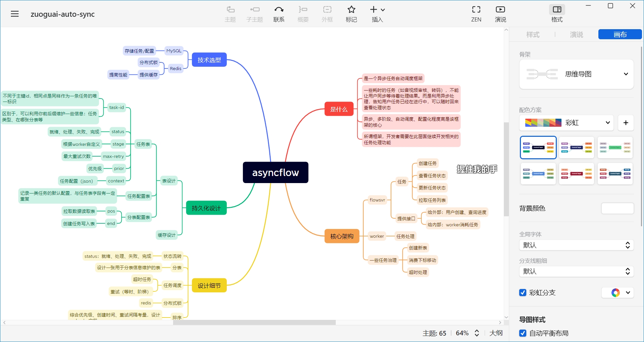Select the worker subtopic
The height and width of the screenshot is (342, 644).
tap(377, 236)
